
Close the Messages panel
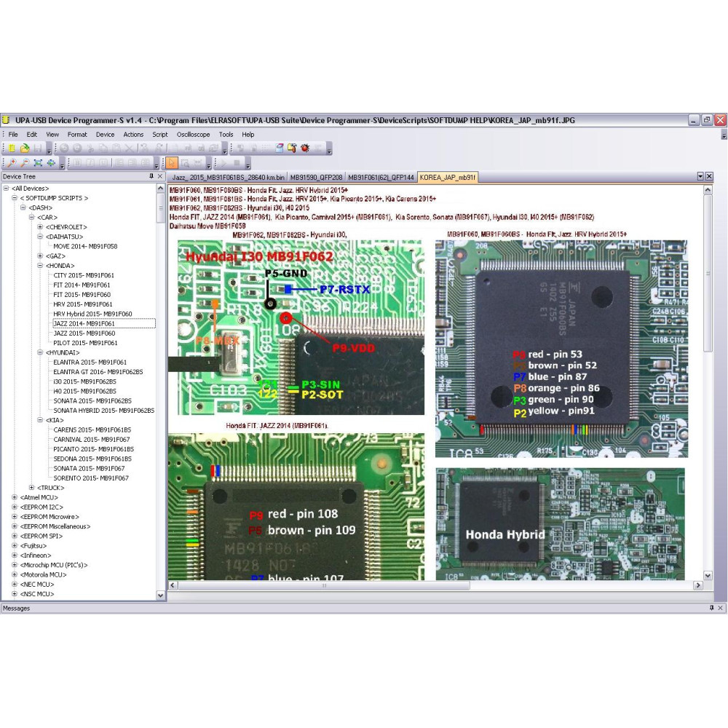[x=721, y=608]
